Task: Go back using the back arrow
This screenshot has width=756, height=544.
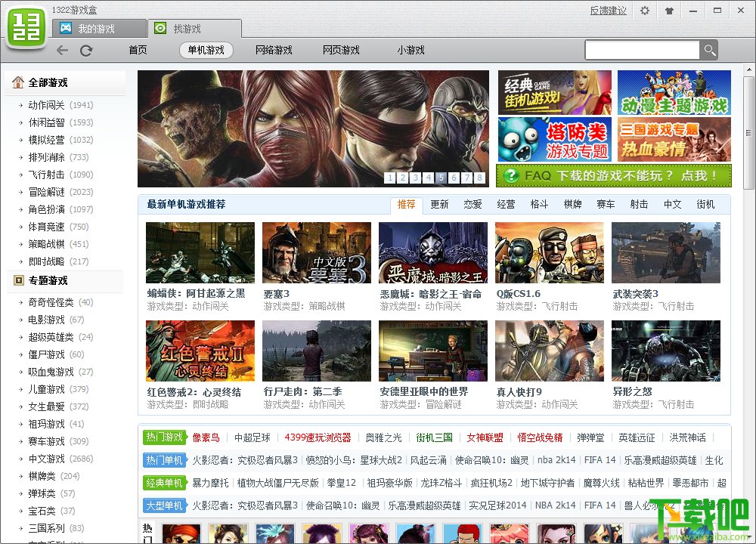Action: point(62,50)
